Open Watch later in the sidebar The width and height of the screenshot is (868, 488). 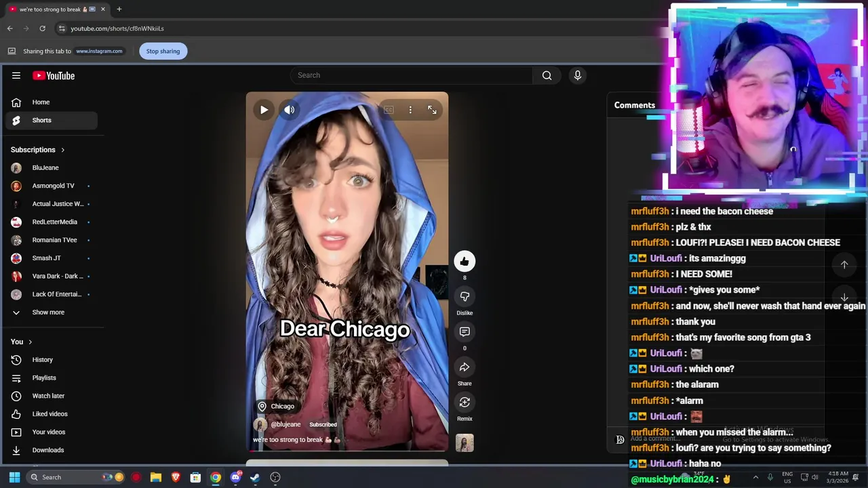[52, 396]
